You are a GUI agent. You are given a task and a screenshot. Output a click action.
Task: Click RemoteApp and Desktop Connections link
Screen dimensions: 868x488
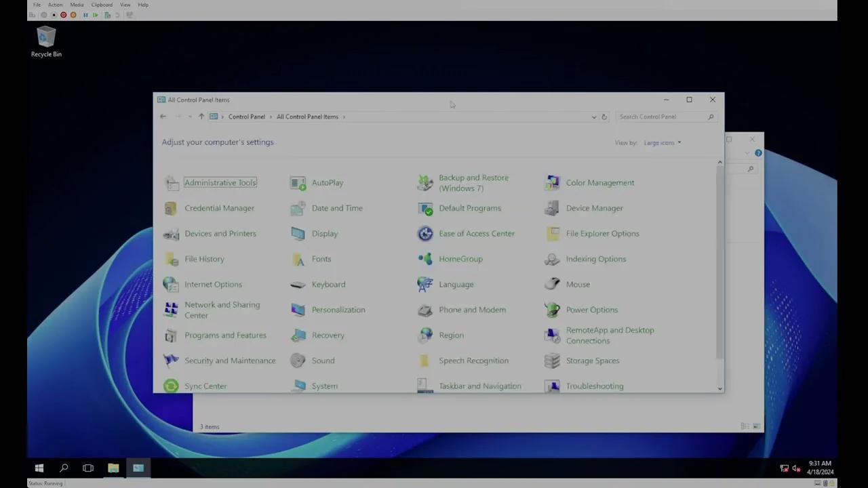click(610, 335)
